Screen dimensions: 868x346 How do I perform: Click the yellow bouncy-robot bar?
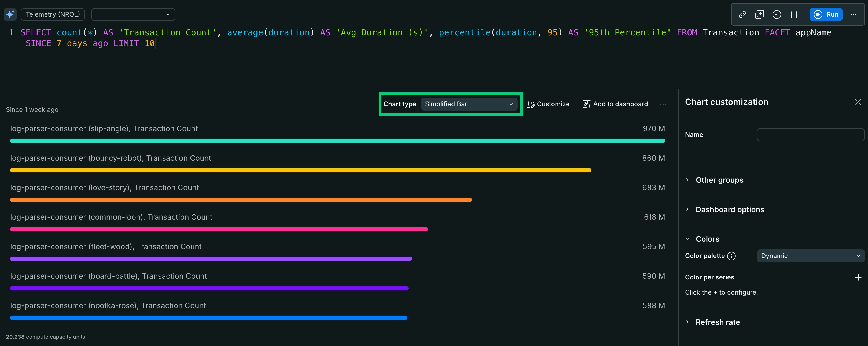coord(301,171)
